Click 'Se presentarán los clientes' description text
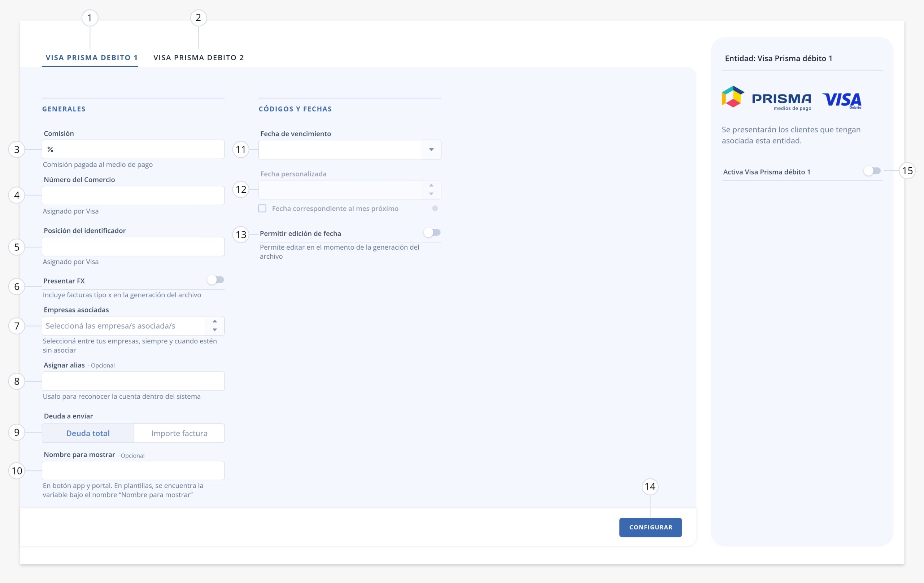Viewport: 924px width, 583px height. pos(791,135)
